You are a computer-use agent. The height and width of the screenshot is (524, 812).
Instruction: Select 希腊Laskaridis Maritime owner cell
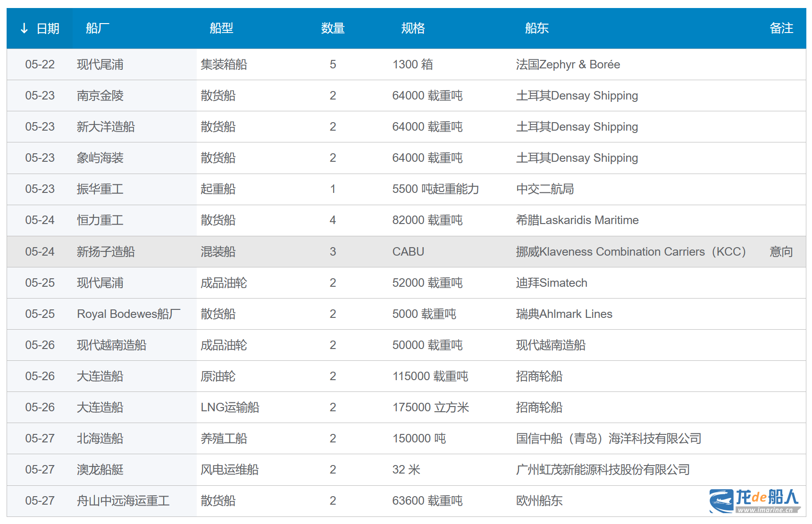[x=577, y=220]
